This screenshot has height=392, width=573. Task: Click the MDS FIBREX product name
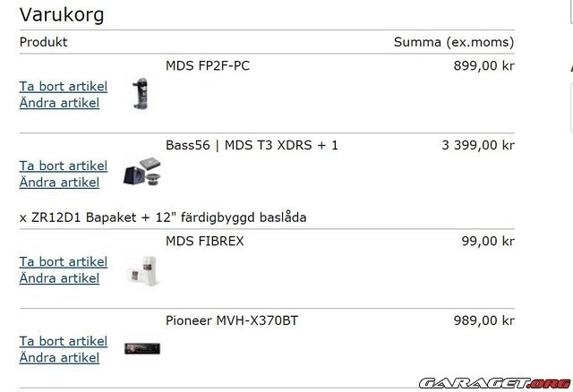(x=204, y=241)
